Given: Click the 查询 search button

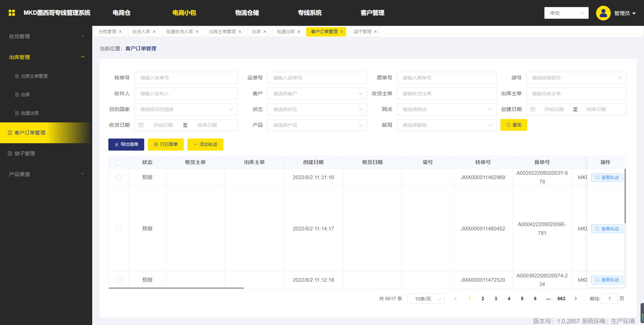Looking at the screenshot, I should coord(514,125).
